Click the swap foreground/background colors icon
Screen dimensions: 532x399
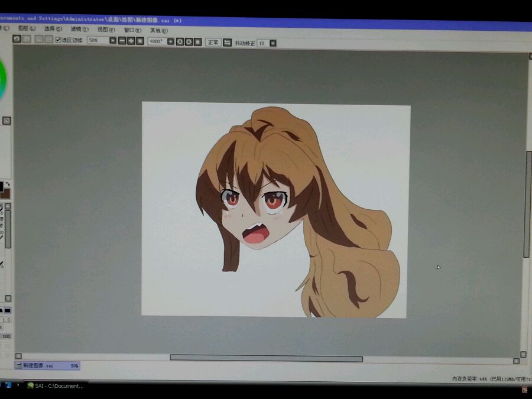tap(8, 184)
